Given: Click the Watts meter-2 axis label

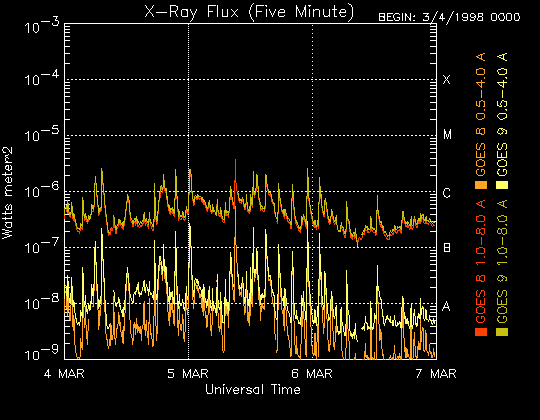Looking at the screenshot, I should point(7,193).
